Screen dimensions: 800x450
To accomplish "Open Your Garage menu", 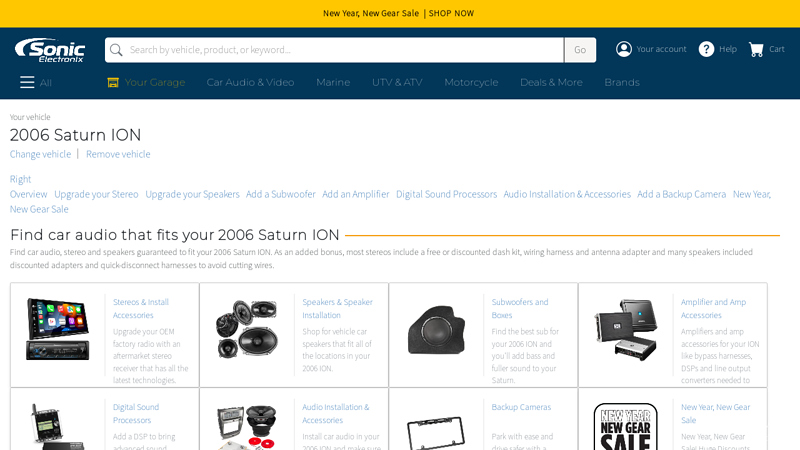I will (155, 82).
